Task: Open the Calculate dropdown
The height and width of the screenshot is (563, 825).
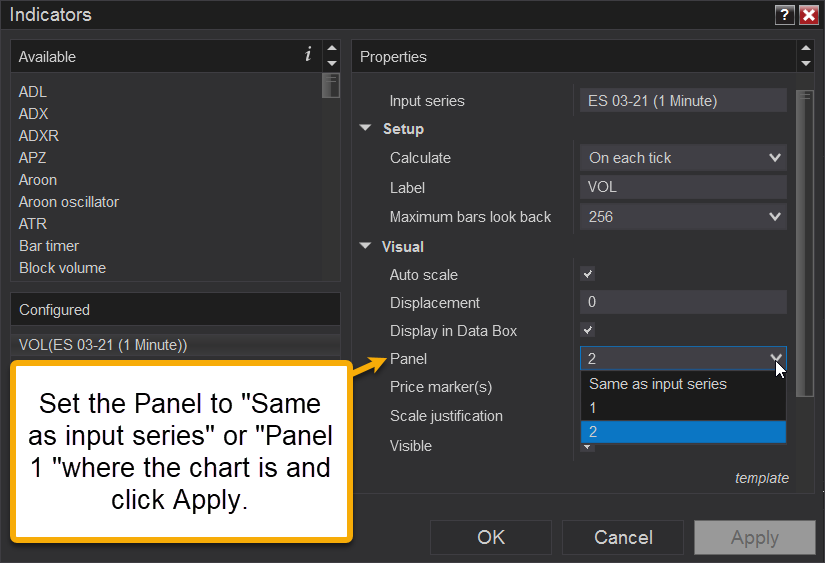Action: point(683,158)
